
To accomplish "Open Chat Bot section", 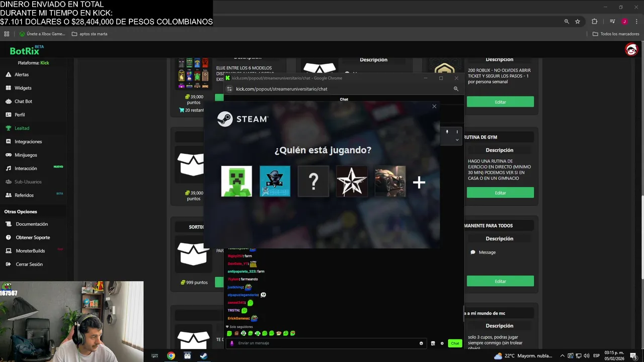I will tap(23, 102).
